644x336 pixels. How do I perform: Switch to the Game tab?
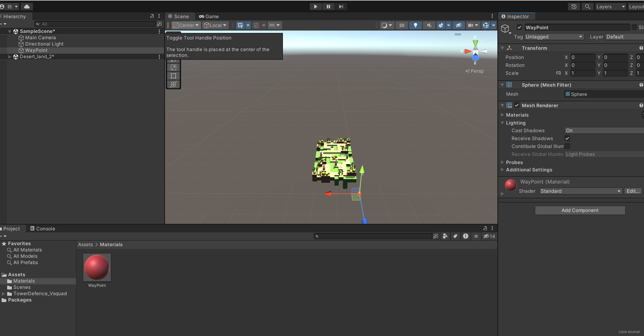209,16
